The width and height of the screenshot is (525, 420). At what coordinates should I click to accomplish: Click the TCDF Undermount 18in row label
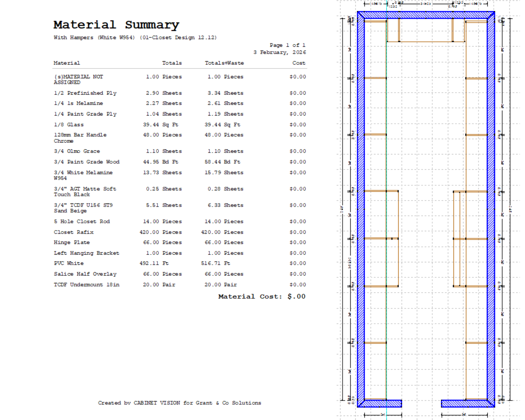point(87,285)
